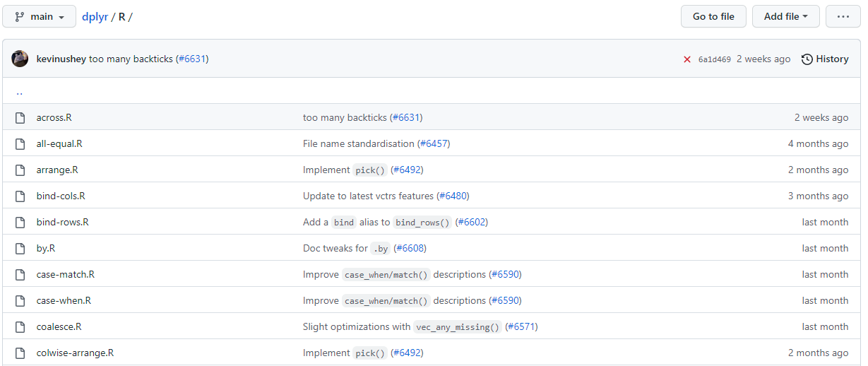Open the main branch selector dropdown
Viewport: 868px width, 366px height.
(x=40, y=16)
